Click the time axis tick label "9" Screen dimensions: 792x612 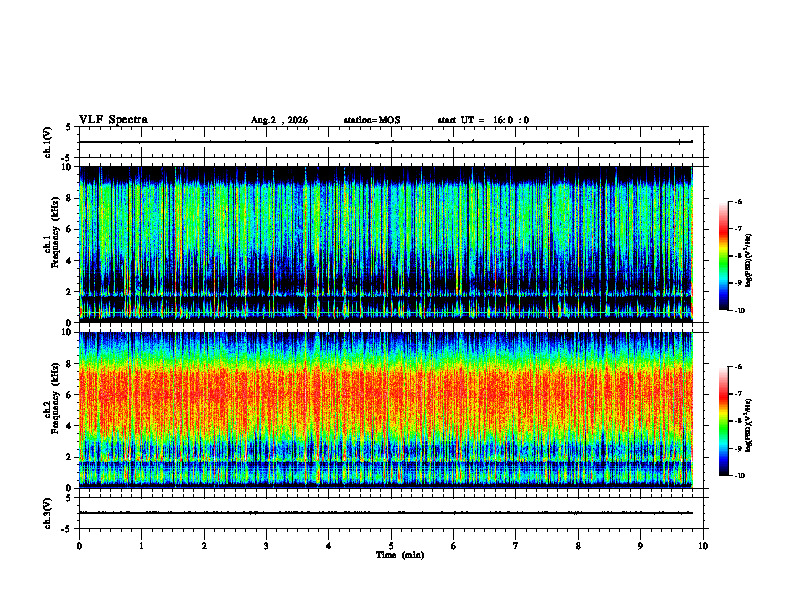(640, 545)
